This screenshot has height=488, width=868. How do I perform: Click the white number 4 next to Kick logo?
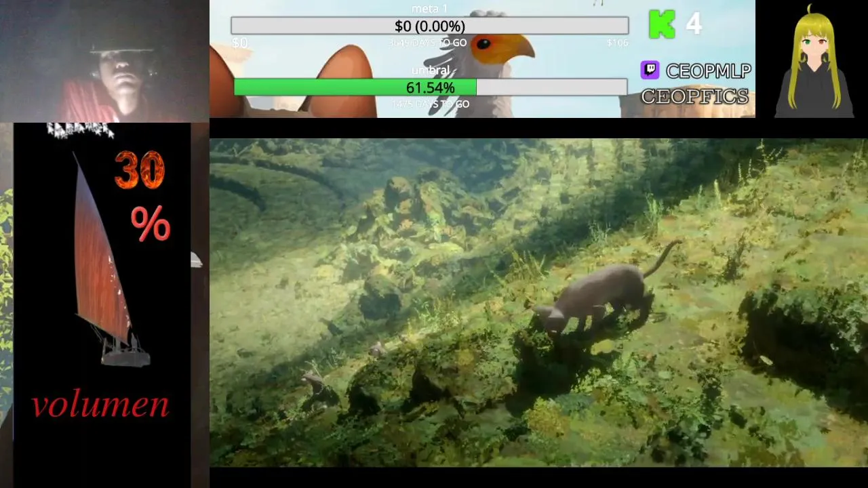(694, 24)
